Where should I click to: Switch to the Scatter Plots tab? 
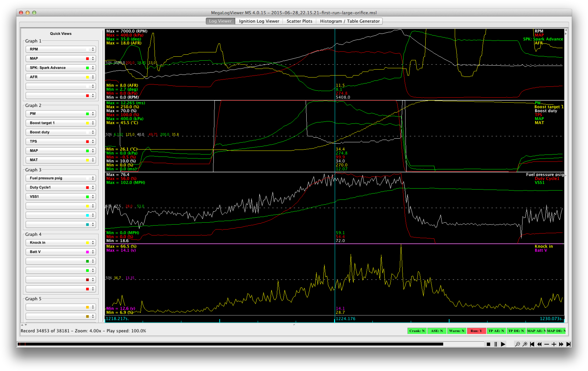(x=299, y=21)
